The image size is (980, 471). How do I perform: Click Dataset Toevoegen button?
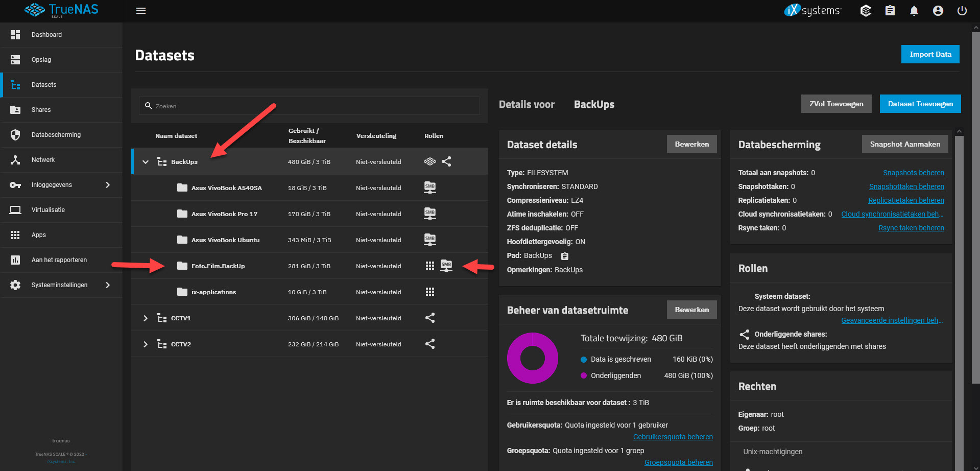pos(920,104)
